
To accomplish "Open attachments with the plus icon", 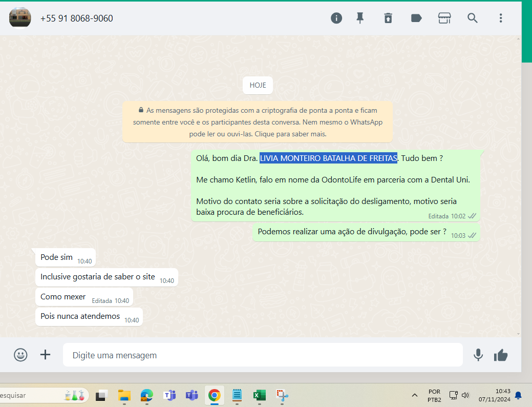I will pyautogui.click(x=45, y=355).
